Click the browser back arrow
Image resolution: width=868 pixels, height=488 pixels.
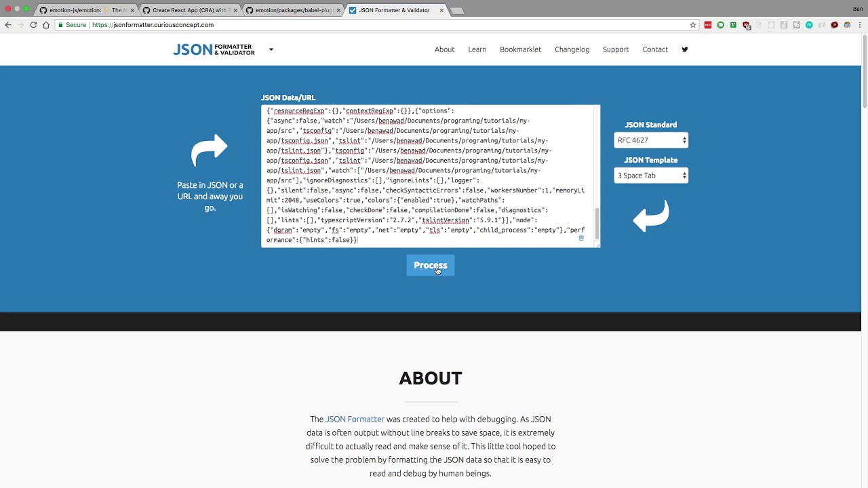pos(8,25)
